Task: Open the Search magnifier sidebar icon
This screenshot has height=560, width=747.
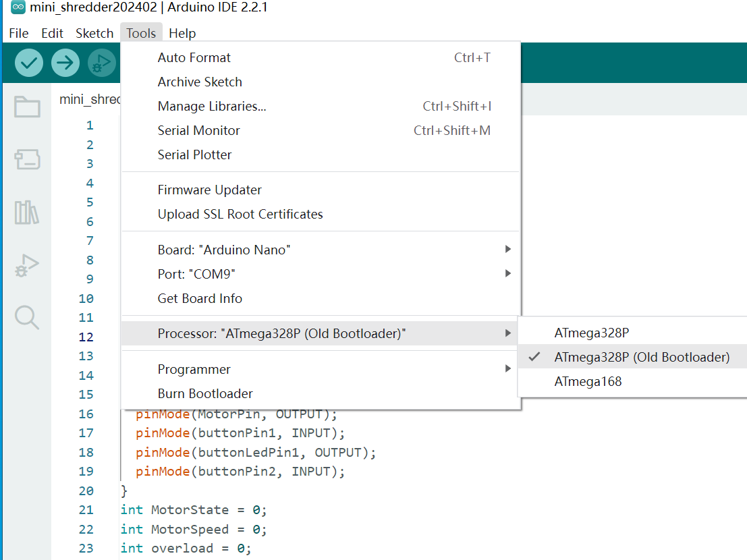Action: (27, 317)
